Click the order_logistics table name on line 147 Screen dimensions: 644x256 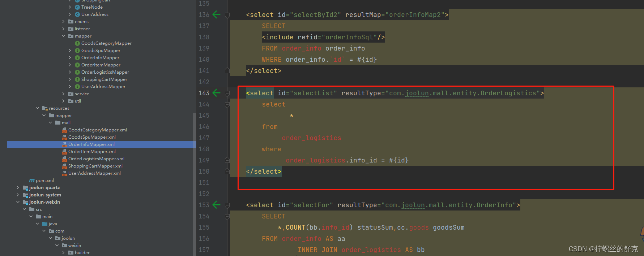point(311,138)
